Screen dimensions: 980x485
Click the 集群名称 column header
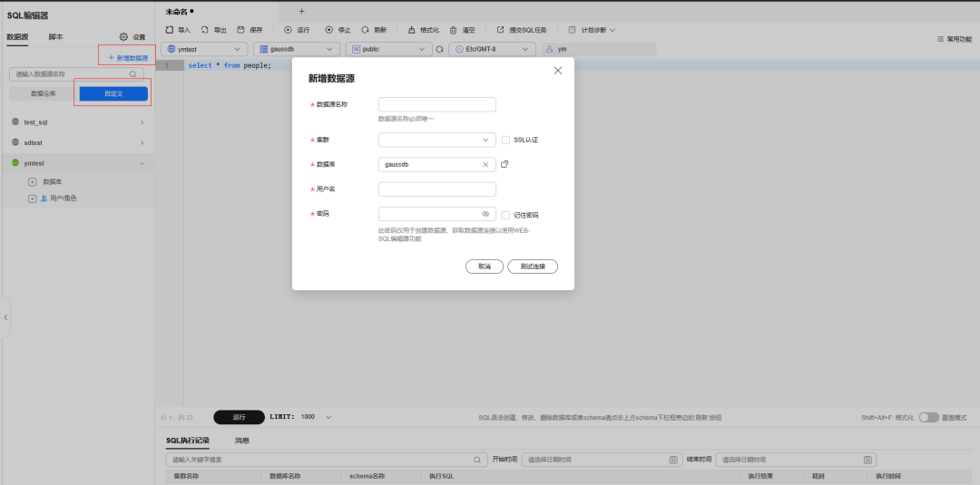point(186,476)
